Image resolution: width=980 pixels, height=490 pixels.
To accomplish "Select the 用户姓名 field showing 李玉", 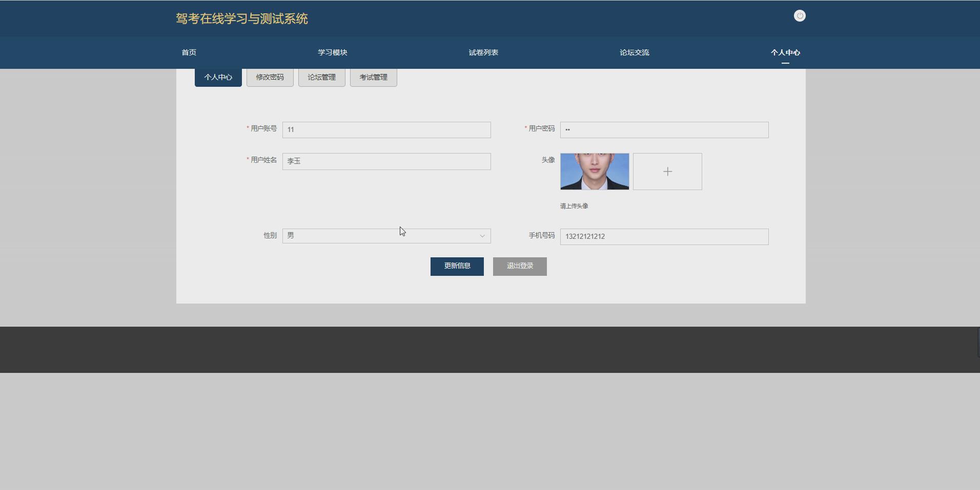I will [385, 161].
